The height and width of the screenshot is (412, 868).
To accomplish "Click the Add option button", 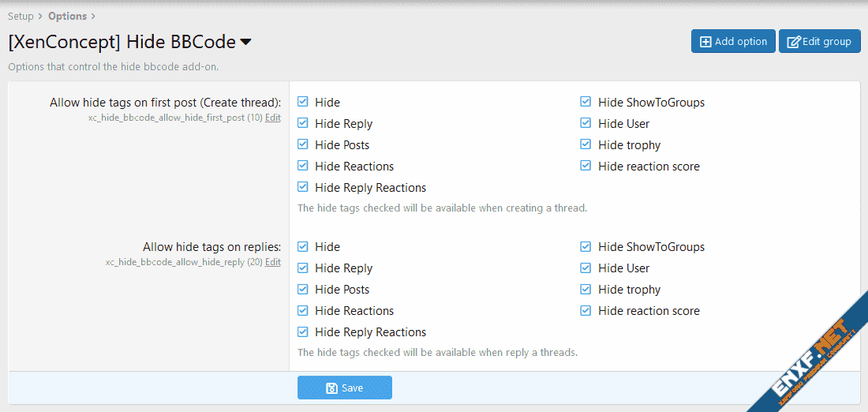I will (x=733, y=42).
